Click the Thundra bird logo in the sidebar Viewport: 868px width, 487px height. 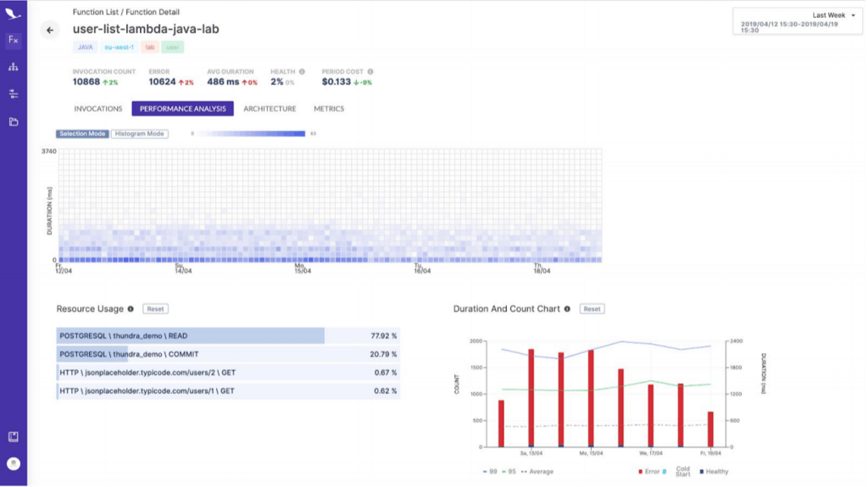point(13,14)
